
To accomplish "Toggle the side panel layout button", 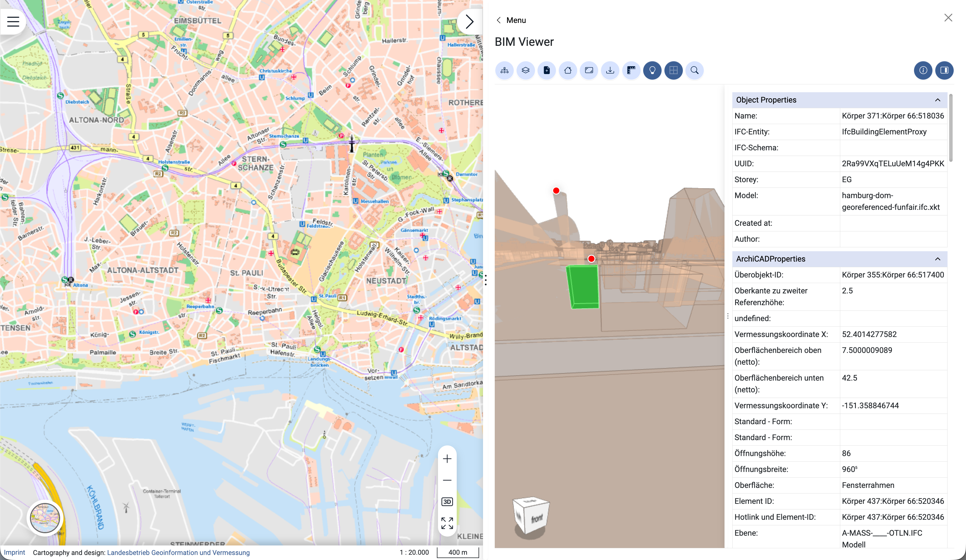I will click(944, 70).
